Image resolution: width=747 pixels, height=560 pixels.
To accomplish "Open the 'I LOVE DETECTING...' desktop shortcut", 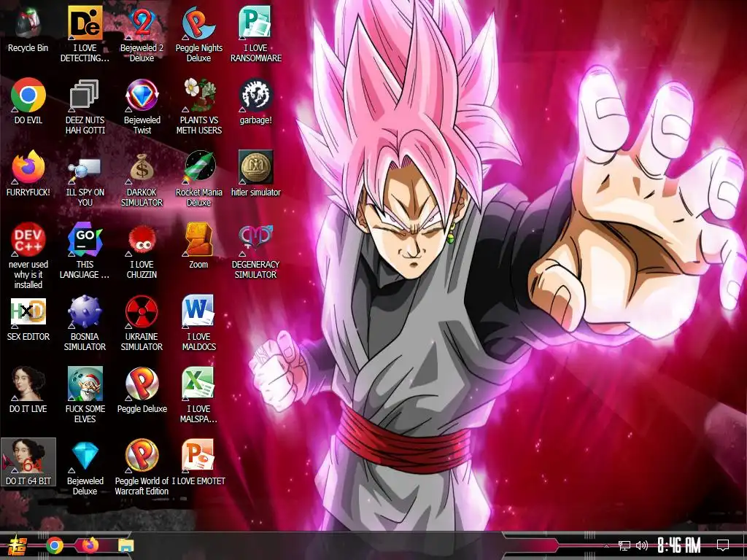I will 85,34.
